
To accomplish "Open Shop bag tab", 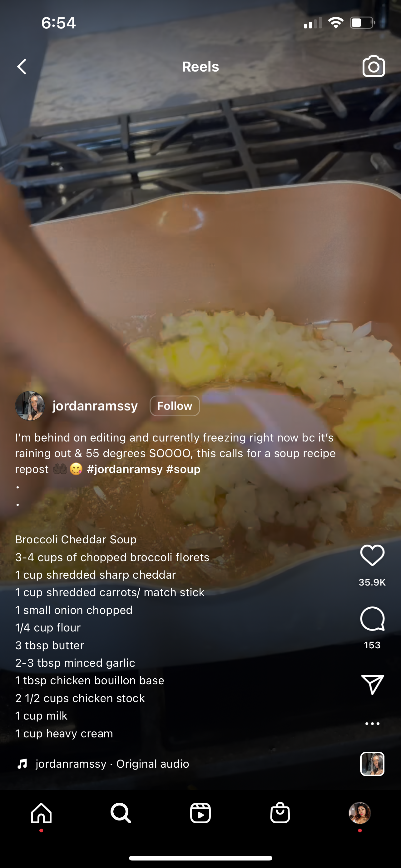I will 280,813.
